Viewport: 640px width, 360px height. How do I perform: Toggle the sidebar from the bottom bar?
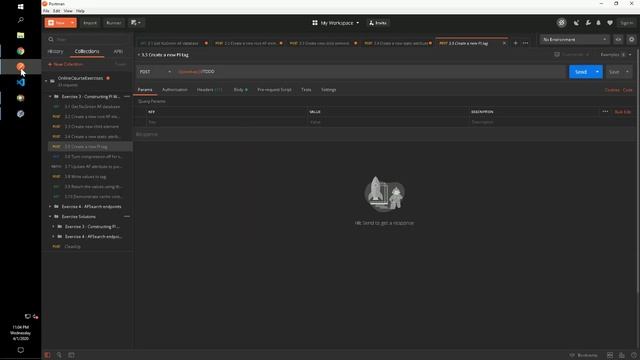47,355
